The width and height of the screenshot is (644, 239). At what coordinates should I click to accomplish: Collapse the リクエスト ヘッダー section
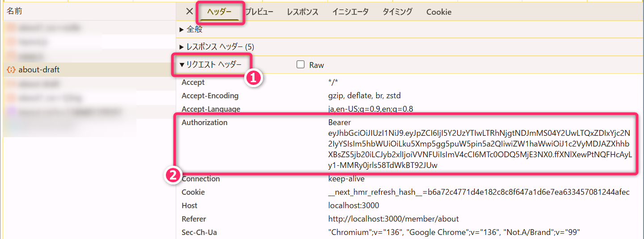point(211,65)
